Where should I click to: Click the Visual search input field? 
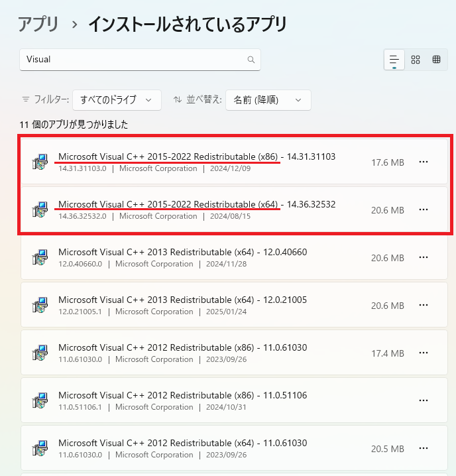point(140,60)
